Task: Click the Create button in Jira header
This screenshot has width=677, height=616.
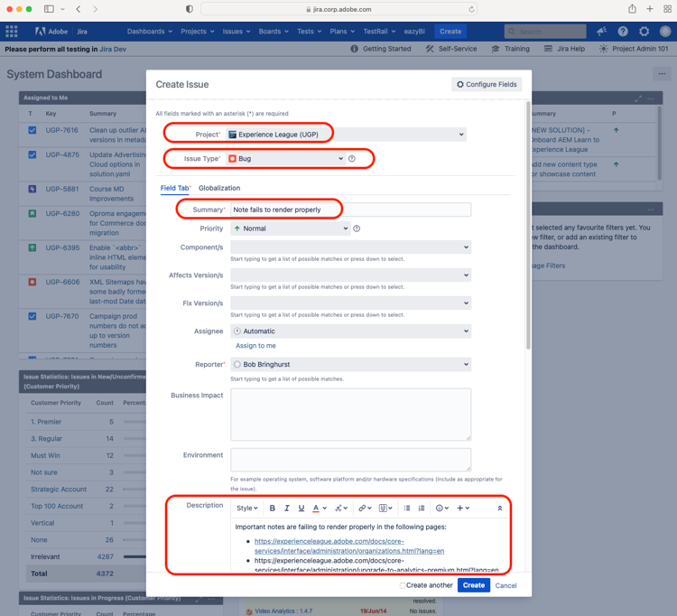Action: [x=450, y=32]
